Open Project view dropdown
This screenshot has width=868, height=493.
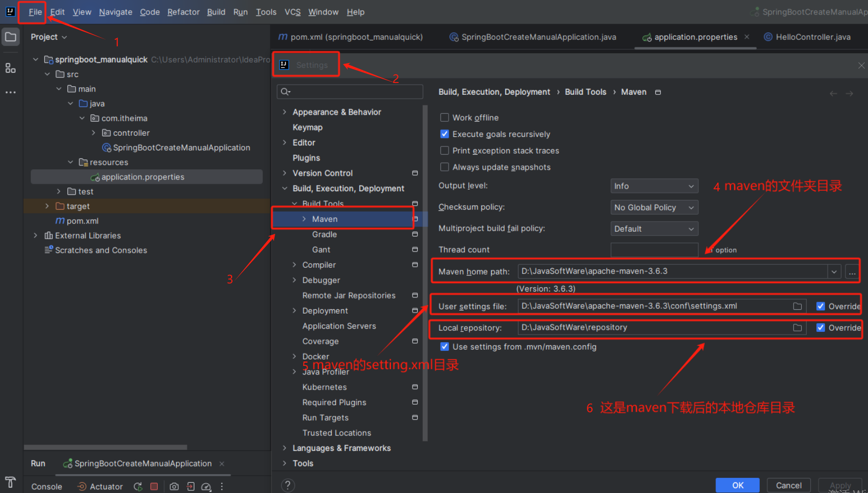(49, 37)
